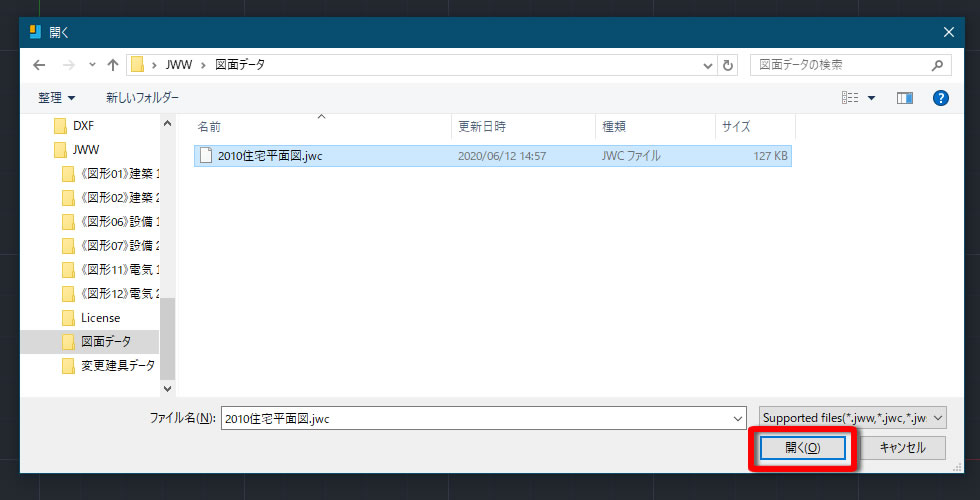Image resolution: width=980 pixels, height=500 pixels.
Task: Click the ファイル名 input field
Action: 483,419
